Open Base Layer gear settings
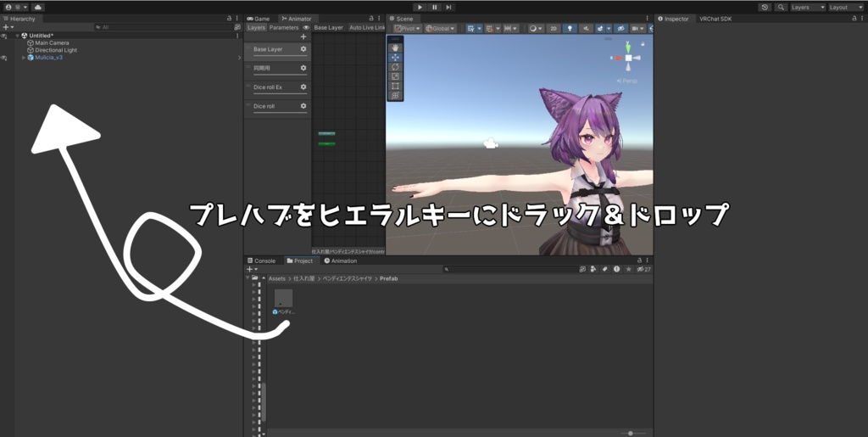Viewport: 868px width, 437px height. tap(303, 48)
